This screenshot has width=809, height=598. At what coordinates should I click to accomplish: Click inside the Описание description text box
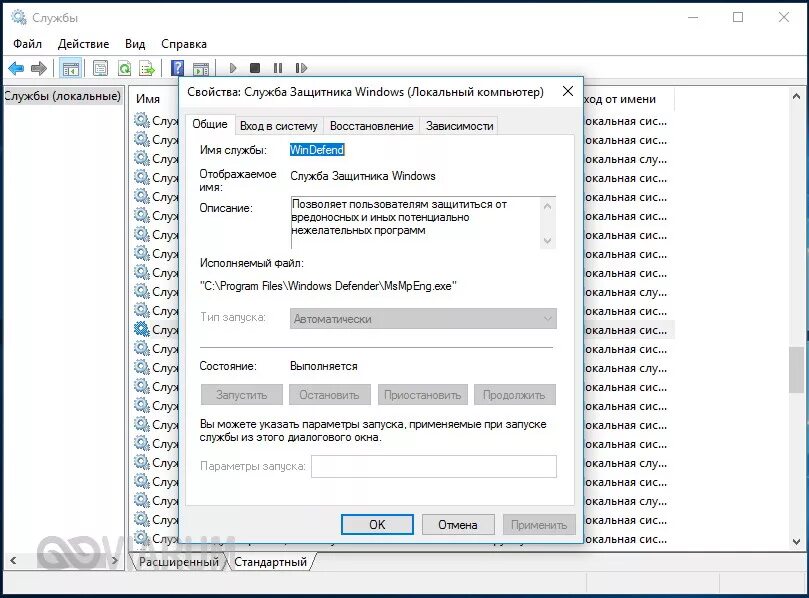(415, 223)
